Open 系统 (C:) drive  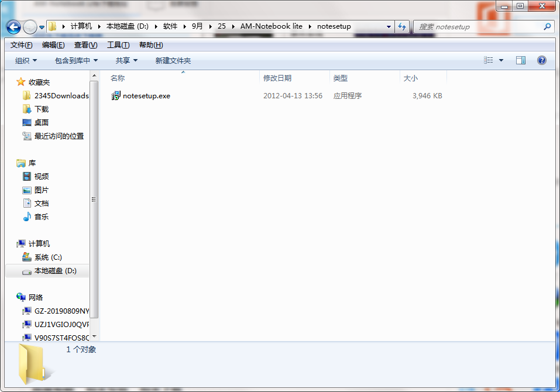[x=42, y=257]
